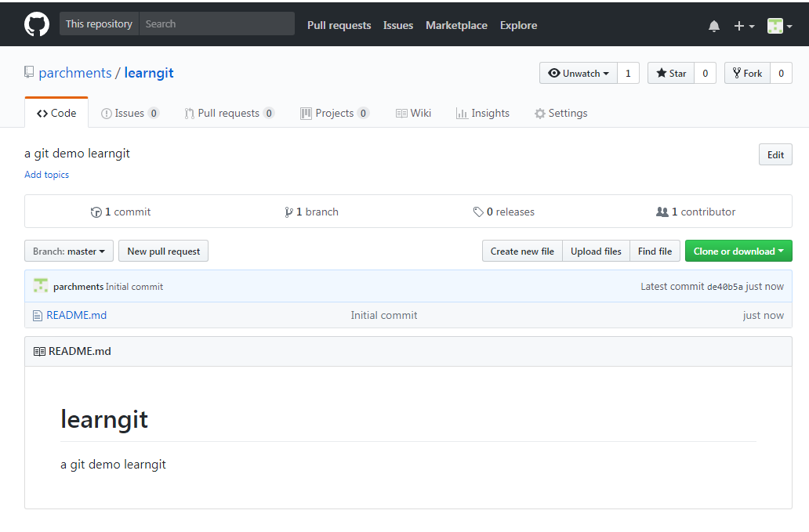Open the repository Pull requests tab
Screen dimensions: 809x532
click(230, 113)
